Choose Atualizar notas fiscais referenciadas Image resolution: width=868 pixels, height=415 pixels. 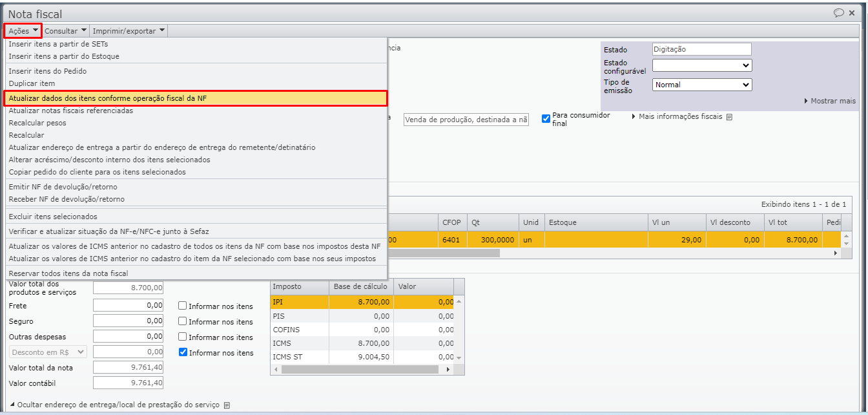coord(196,111)
